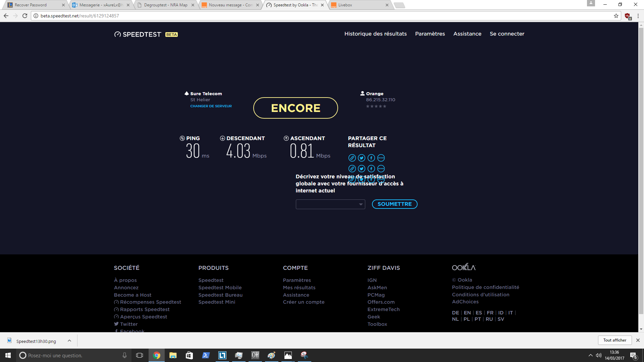Viewport: 644px width, 362px height.
Task: Expand the downloaded Speedtest13h30.png file options
Action: point(69,341)
